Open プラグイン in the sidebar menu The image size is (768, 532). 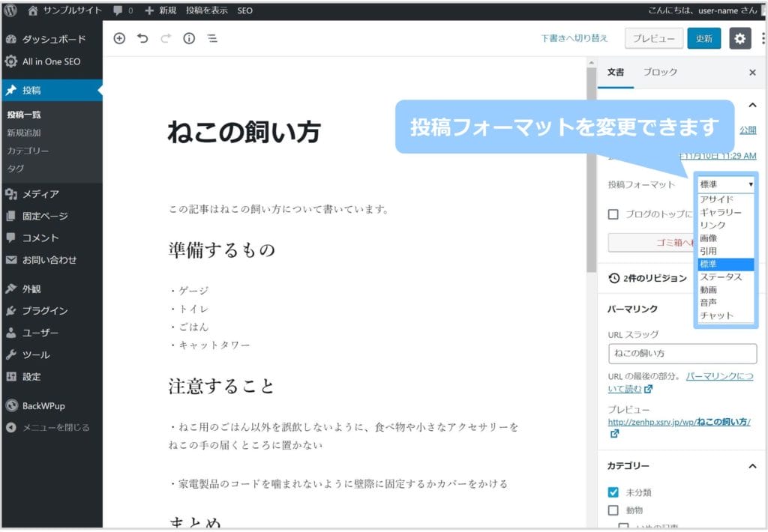[x=45, y=310]
